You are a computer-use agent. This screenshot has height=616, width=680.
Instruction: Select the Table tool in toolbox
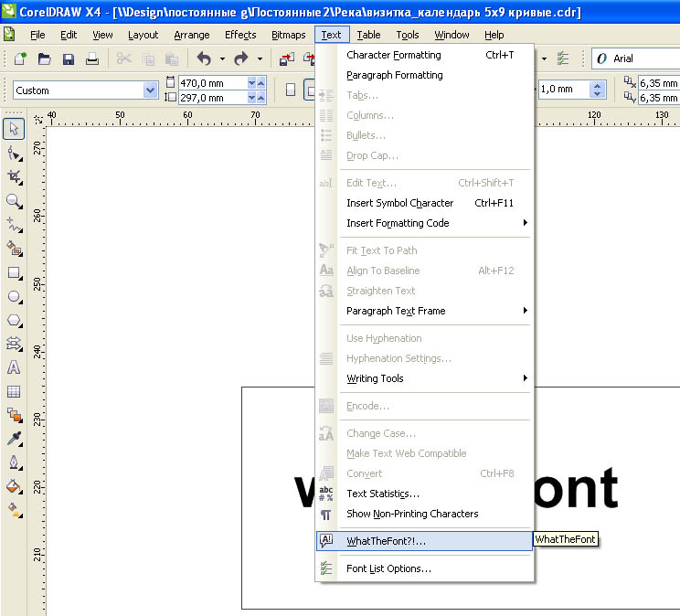[14, 392]
